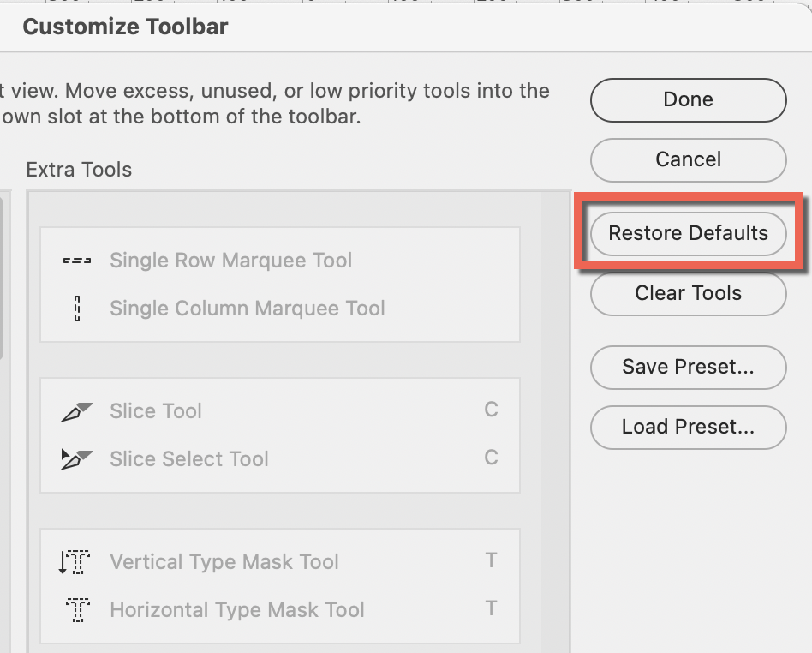The height and width of the screenshot is (653, 812).
Task: Click the T shortcut beside Vertical Type Mask Tool
Action: pos(491,561)
